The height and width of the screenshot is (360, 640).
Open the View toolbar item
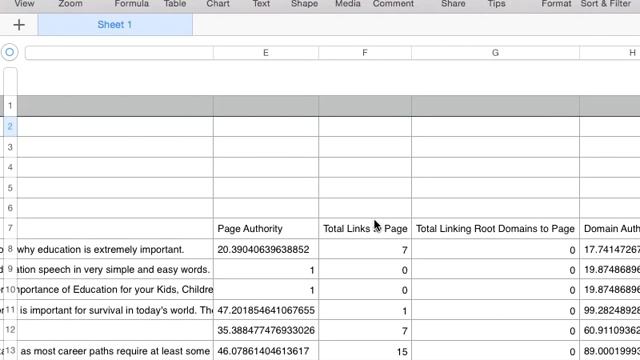click(x=24, y=4)
